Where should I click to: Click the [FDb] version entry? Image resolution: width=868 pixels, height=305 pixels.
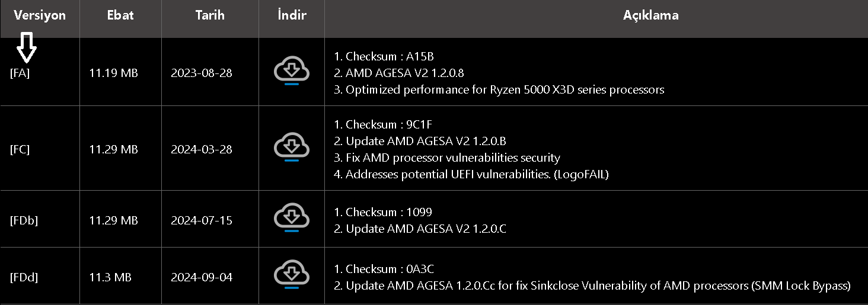(24, 220)
